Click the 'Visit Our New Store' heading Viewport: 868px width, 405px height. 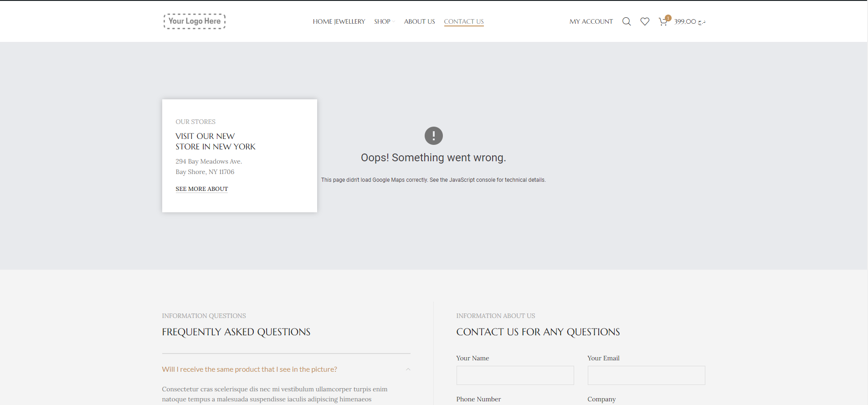[215, 141]
